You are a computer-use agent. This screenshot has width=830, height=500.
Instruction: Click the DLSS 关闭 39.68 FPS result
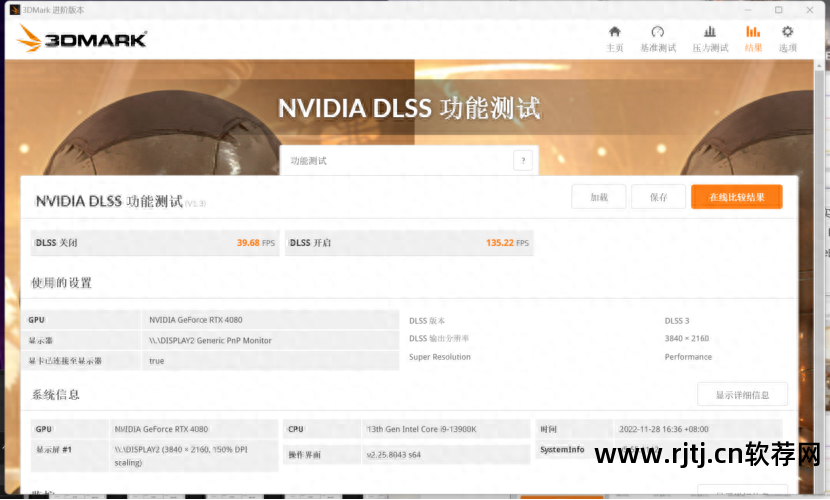[x=155, y=243]
